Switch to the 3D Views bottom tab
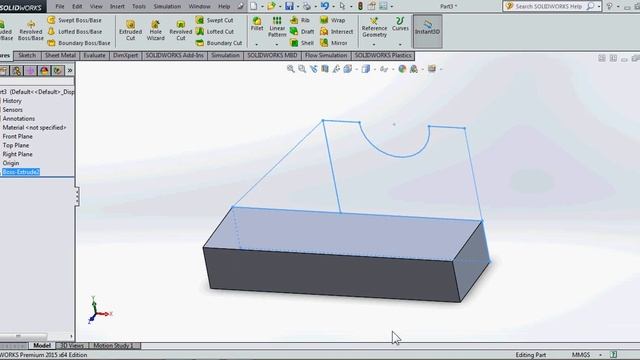Image resolution: width=640 pixels, height=360 pixels. tap(72, 346)
